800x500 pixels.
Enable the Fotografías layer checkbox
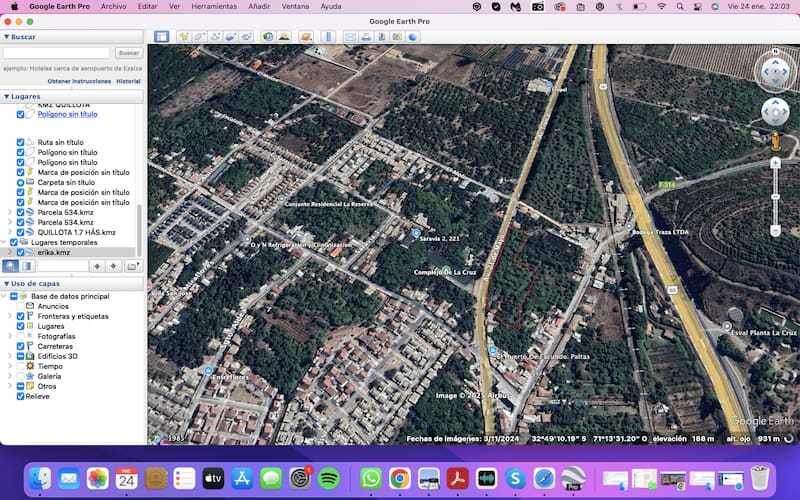click(x=20, y=336)
